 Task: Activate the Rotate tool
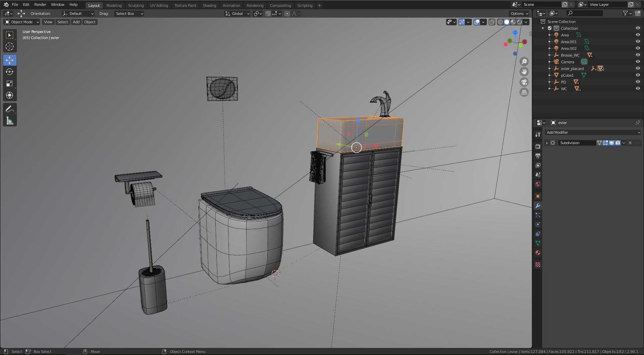(x=10, y=72)
